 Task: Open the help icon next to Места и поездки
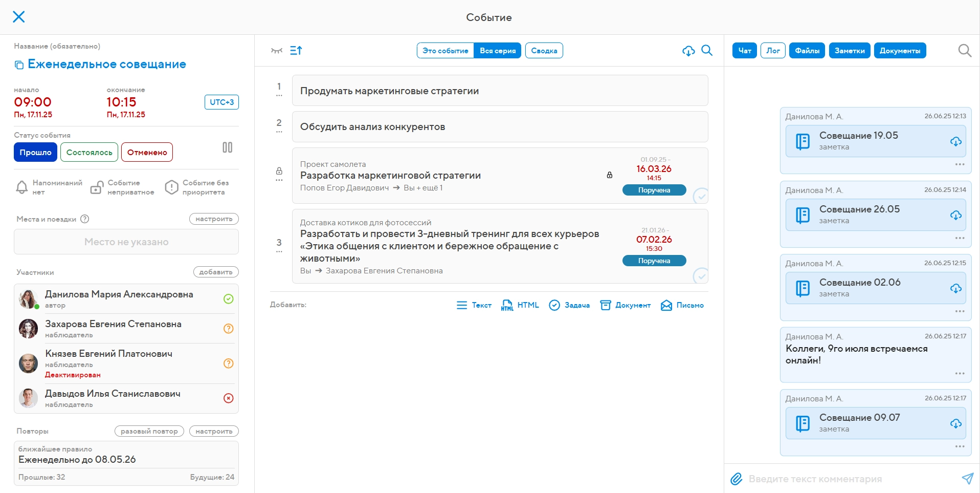85,219
